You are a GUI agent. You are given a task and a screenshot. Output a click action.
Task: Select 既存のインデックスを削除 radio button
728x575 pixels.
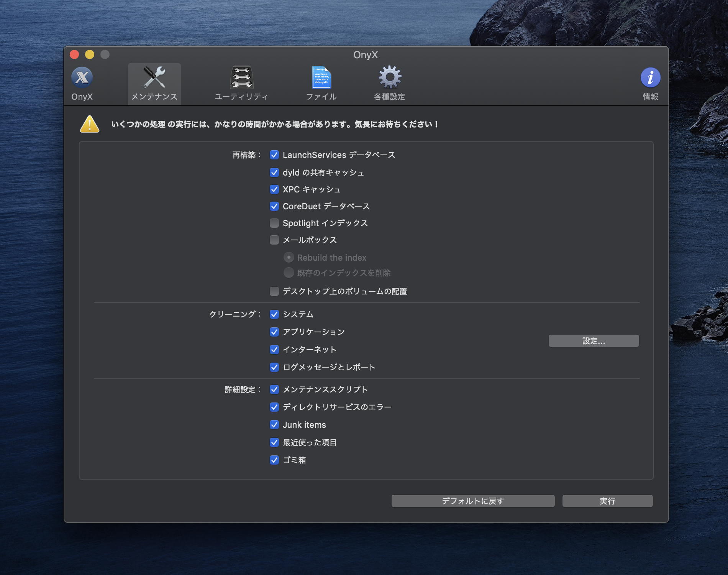[289, 273]
